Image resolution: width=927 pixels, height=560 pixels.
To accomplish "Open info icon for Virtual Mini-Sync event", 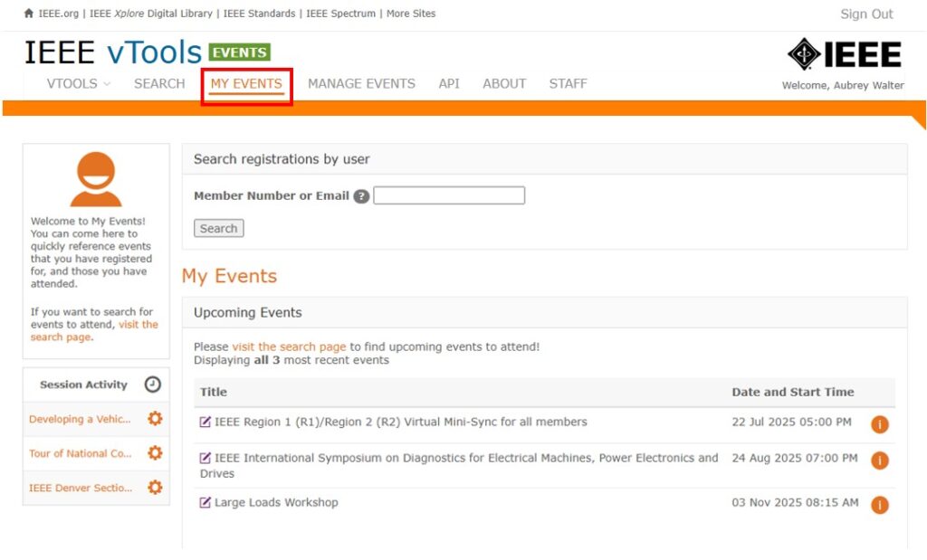I will 879,424.
